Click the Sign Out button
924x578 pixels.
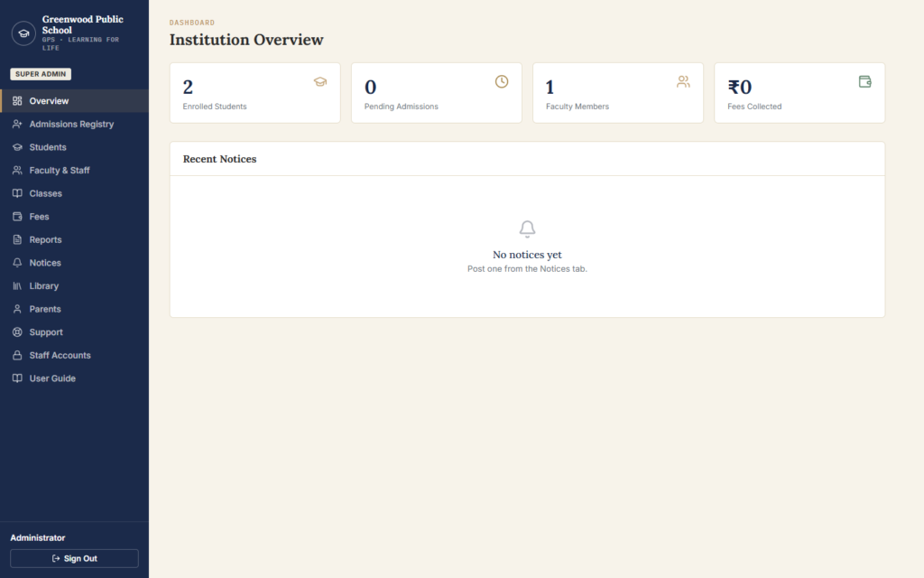(74, 558)
